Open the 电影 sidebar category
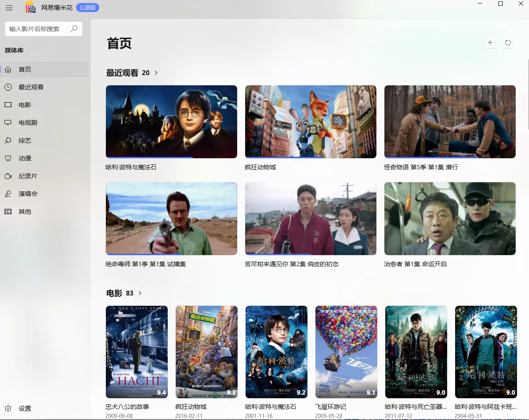The image size is (529, 420). click(x=44, y=105)
